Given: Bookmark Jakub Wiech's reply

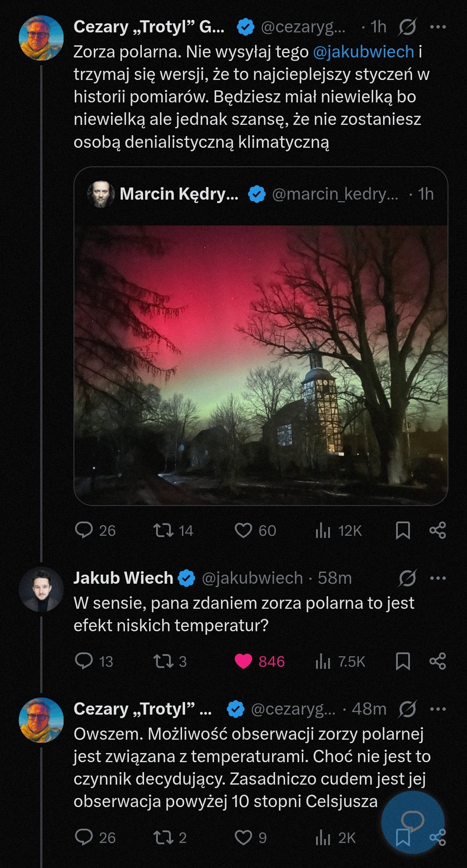Looking at the screenshot, I should 403,661.
